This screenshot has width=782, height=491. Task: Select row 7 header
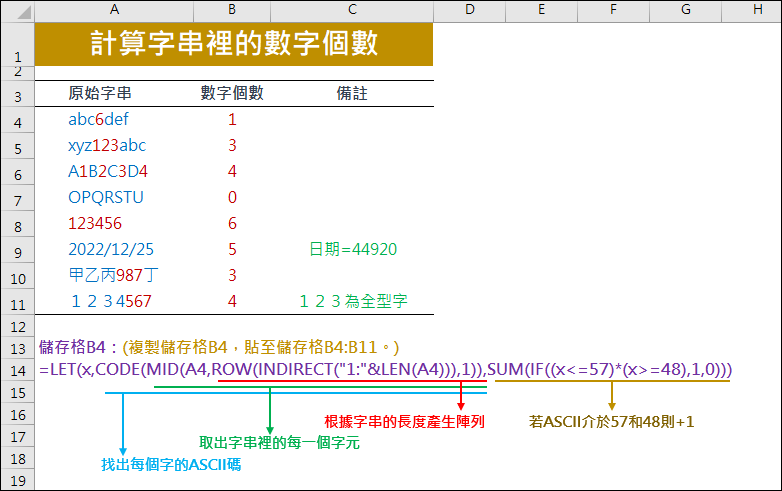point(17,197)
